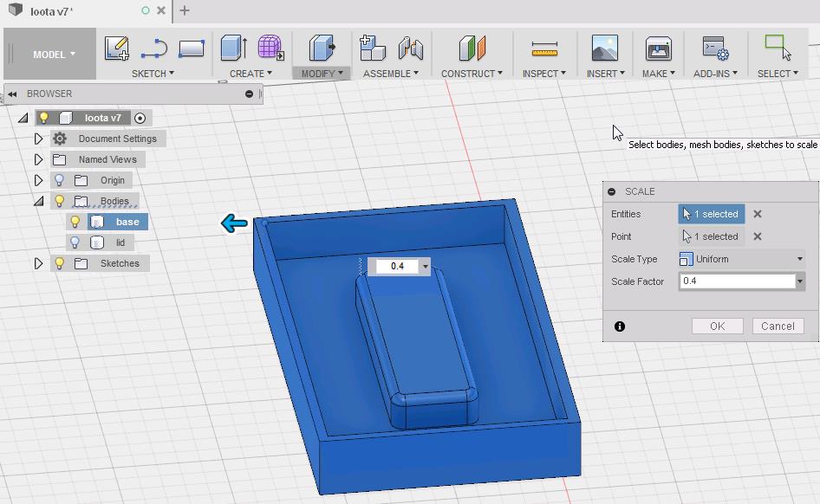820x504 pixels.
Task: Click Cancel in the Scale dialog
Action: click(x=778, y=326)
